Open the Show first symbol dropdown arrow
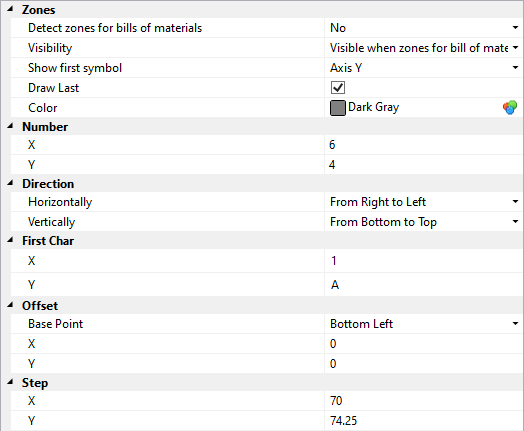 [515, 68]
